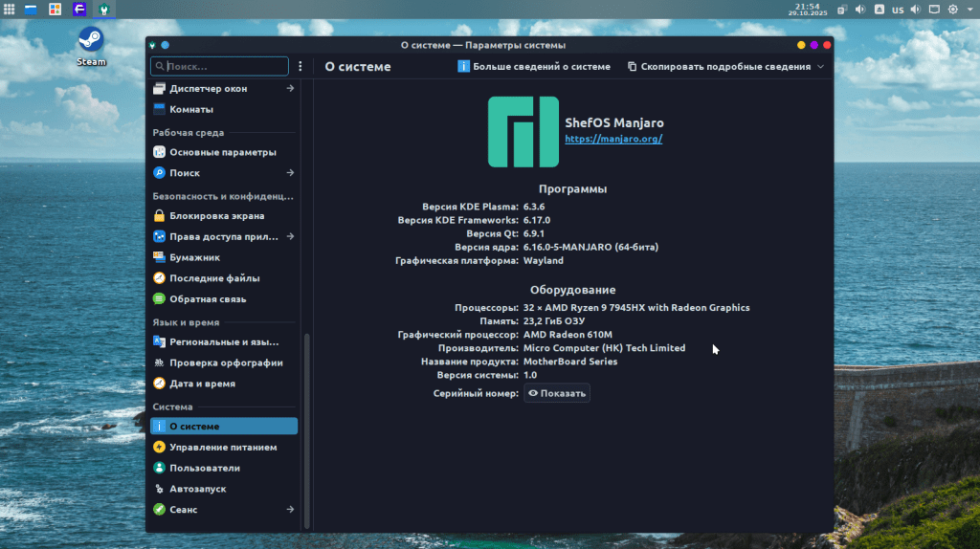Viewport: 980px width, 549px height.
Task: Click the volume icon in system tray
Action: (859, 10)
